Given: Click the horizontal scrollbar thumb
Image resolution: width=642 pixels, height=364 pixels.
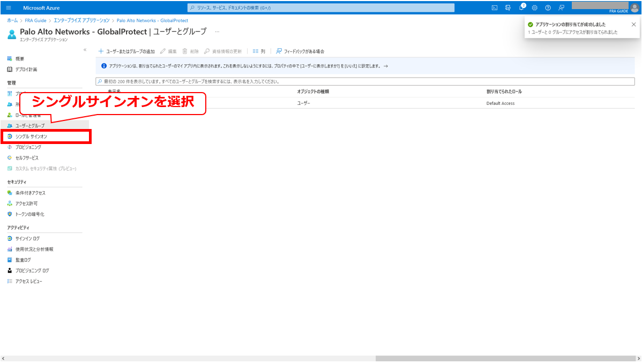Looking at the screenshot, I should coord(505,359).
